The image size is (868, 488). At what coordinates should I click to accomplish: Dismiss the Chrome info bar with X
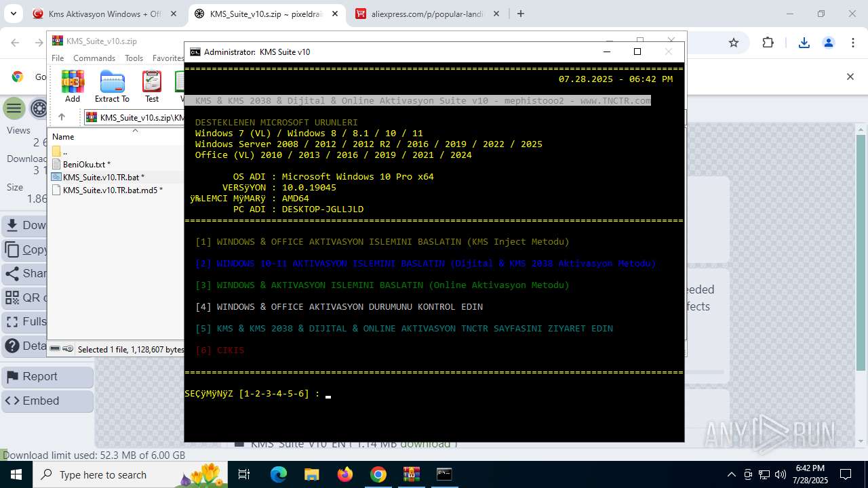coord(850,77)
